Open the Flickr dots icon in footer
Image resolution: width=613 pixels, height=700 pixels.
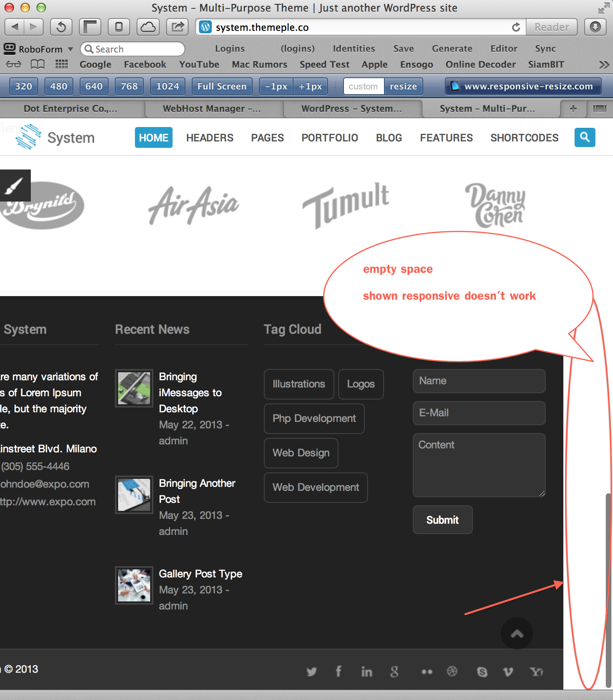[427, 672]
